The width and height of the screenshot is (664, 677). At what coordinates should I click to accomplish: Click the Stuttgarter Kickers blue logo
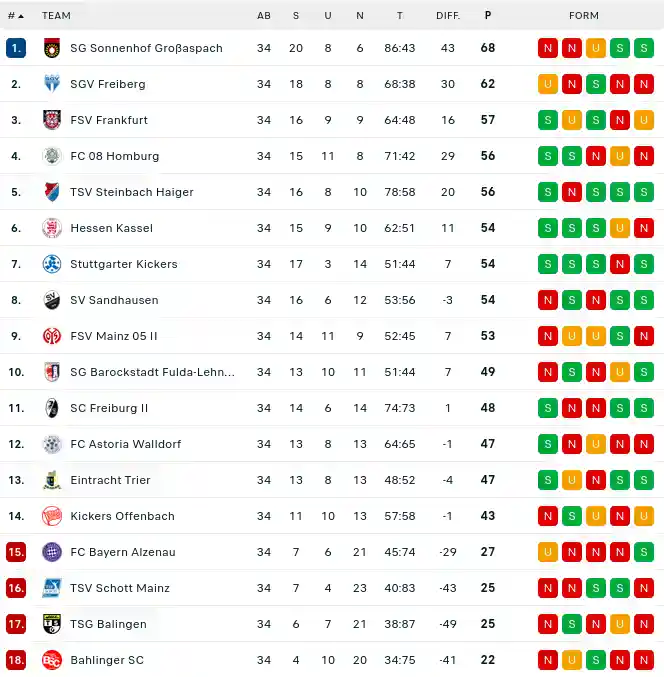click(x=52, y=264)
